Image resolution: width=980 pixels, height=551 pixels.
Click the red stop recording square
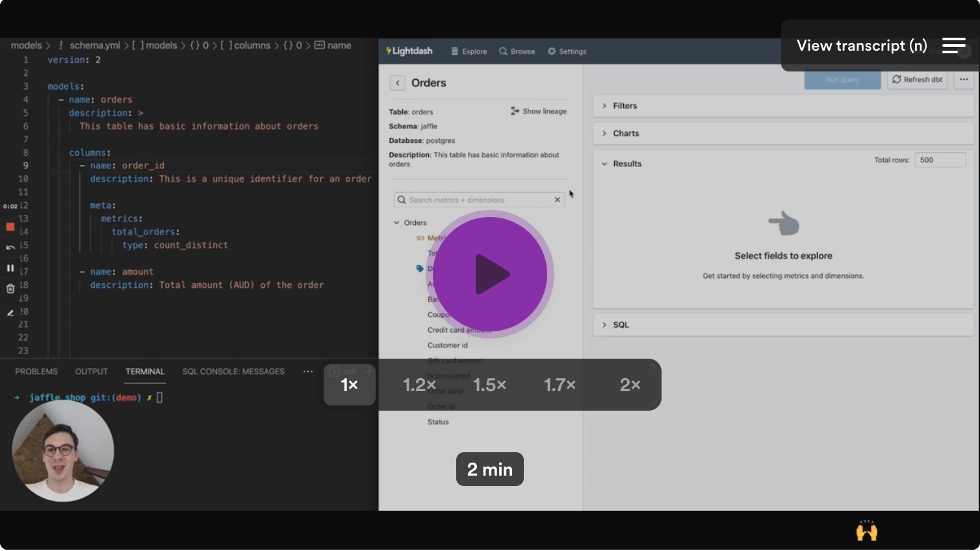[10, 227]
